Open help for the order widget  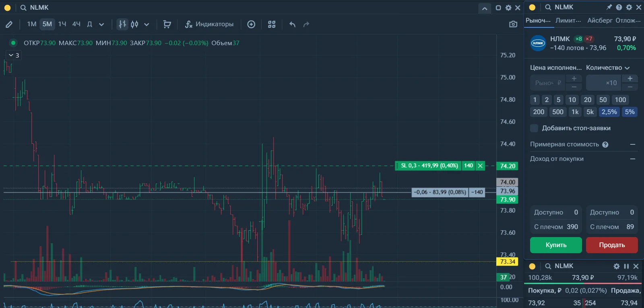619,7
